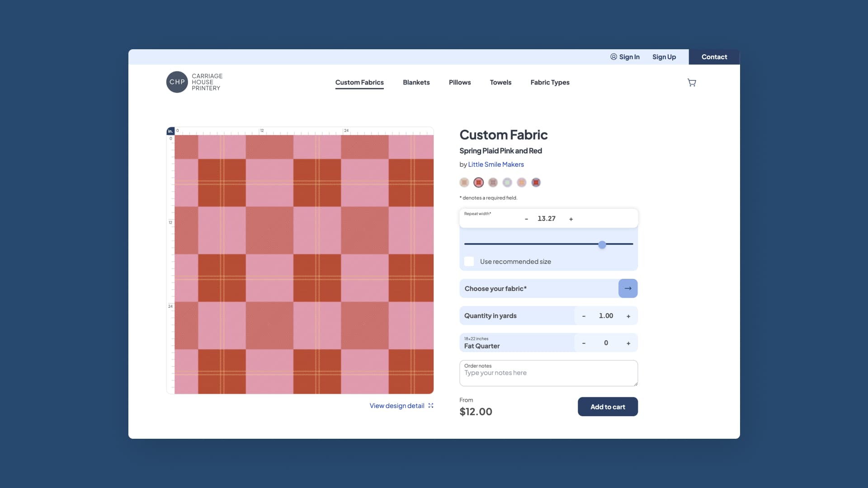Open the shopping cart icon
Screen dimensions: 868x488
692,82
